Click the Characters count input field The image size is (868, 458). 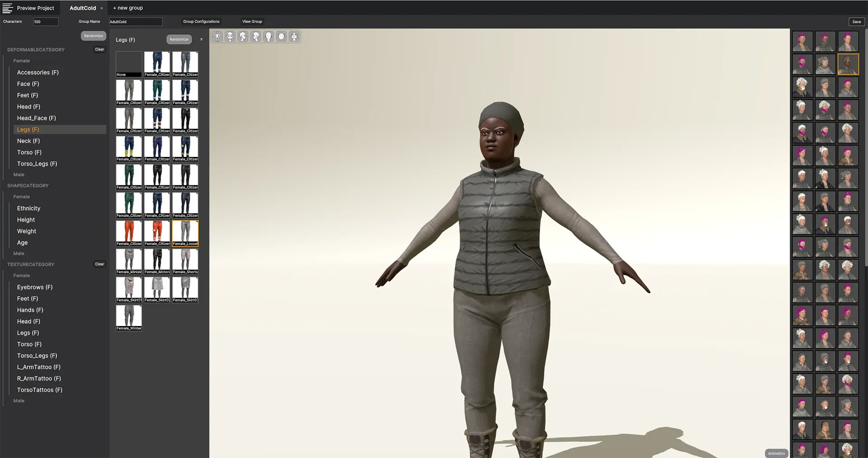pyautogui.click(x=46, y=22)
